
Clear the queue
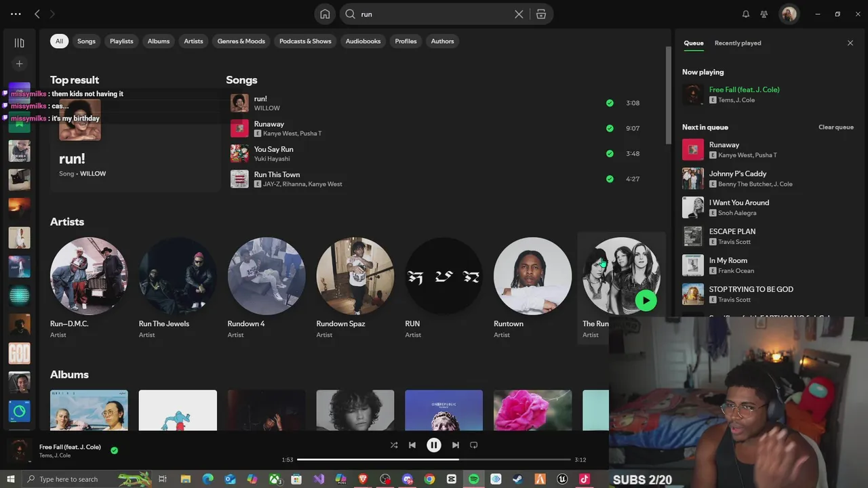tap(835, 127)
